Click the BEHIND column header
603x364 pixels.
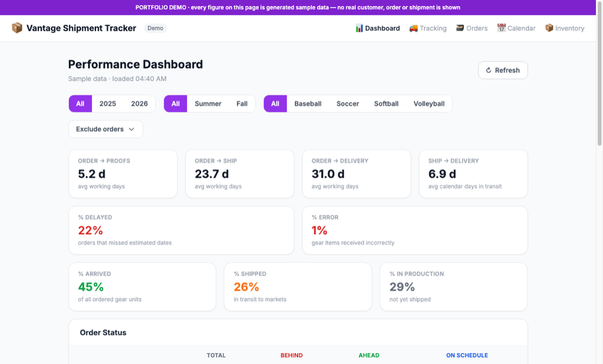(292, 355)
